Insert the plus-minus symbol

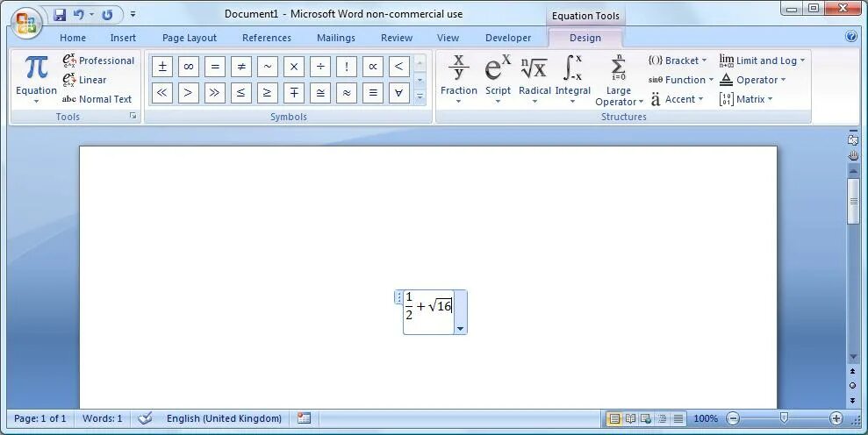click(162, 67)
